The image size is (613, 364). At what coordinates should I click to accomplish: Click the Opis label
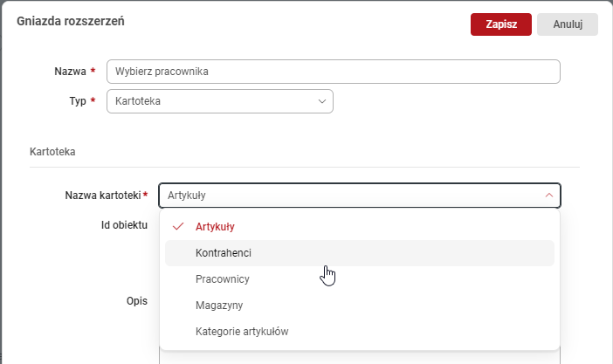tap(136, 301)
